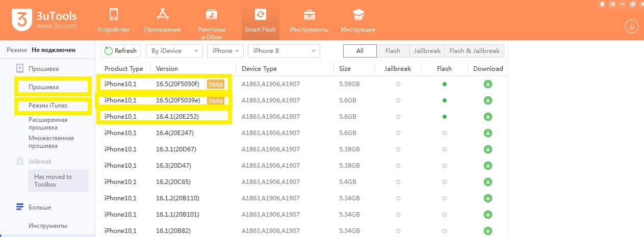
Task: Open Инструменты under Больше in sidebar
Action: click(48, 226)
